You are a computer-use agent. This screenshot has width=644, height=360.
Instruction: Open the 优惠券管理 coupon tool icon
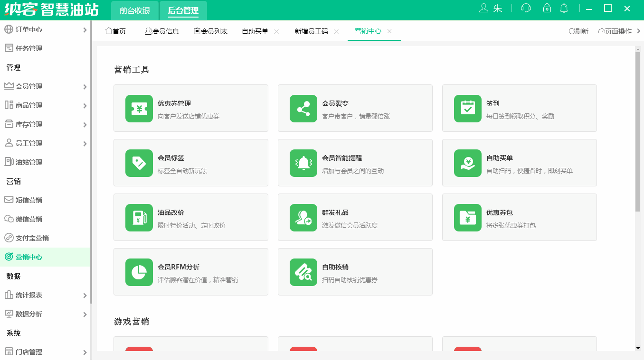pos(139,108)
